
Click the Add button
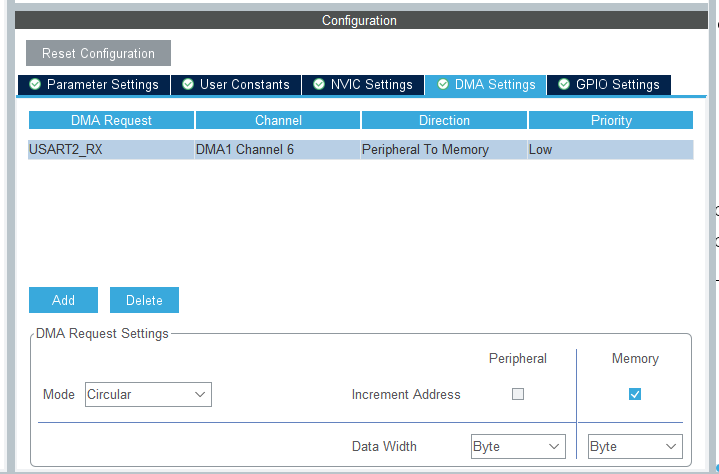tap(63, 300)
